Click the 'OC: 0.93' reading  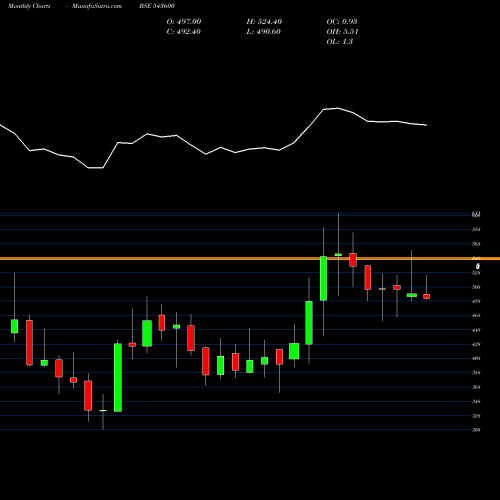342,21
